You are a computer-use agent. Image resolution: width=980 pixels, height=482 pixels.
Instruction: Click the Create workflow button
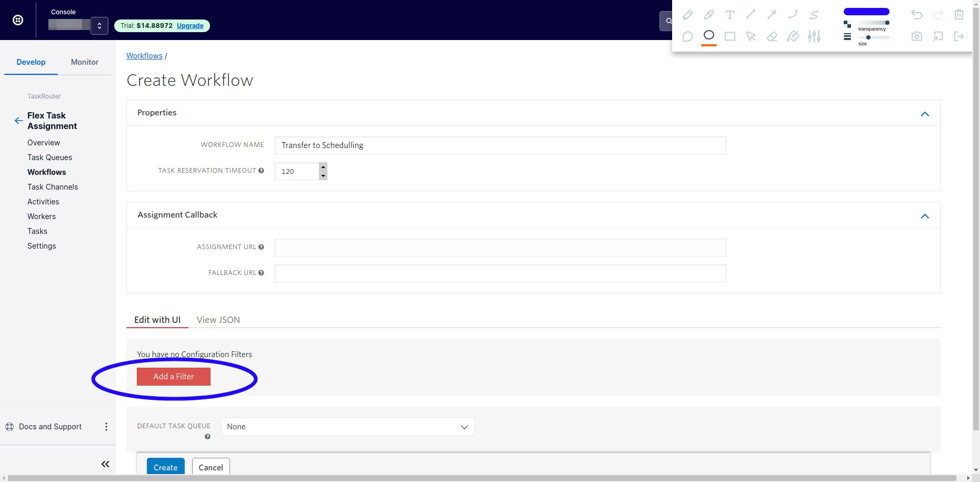[x=166, y=467]
